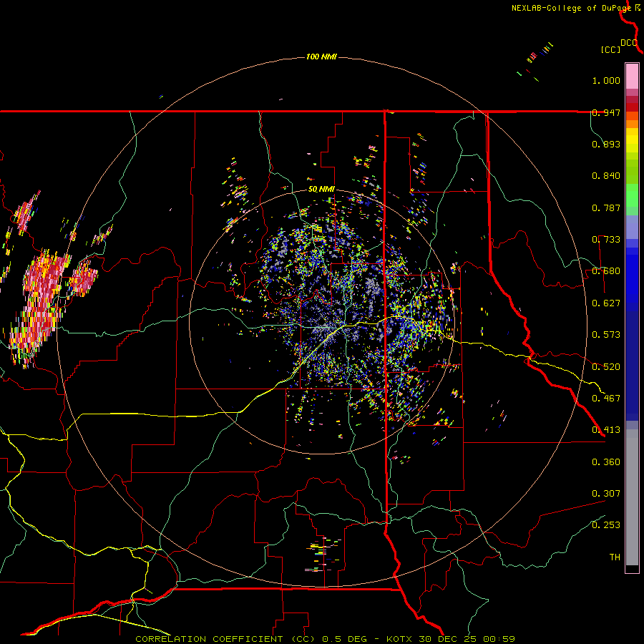This screenshot has width=644, height=644.
Task: Click the 0.947 colorbar value
Action: [x=606, y=112]
